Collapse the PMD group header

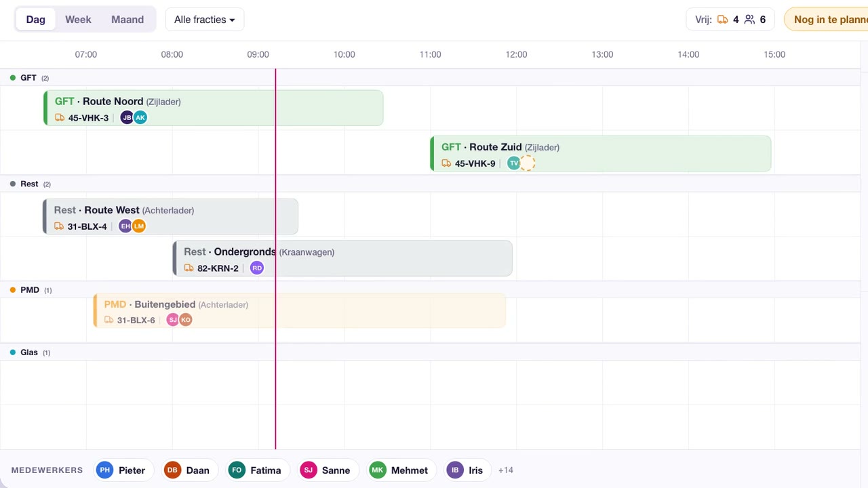[430, 290]
